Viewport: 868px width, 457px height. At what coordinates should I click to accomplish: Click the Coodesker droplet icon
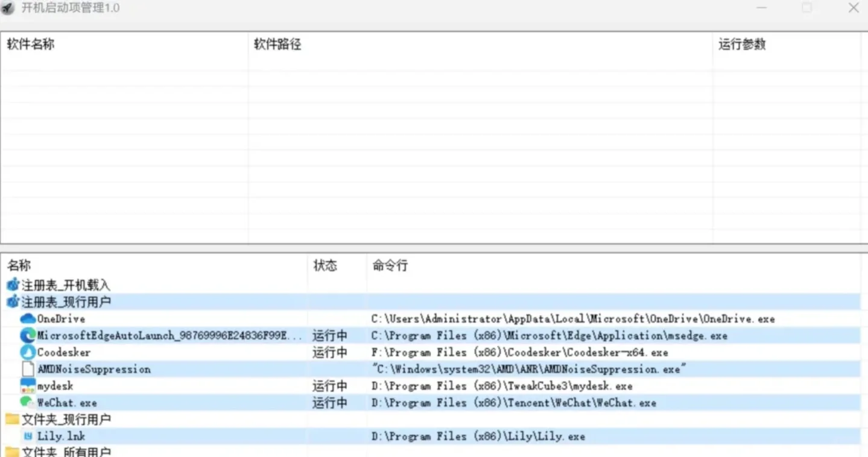point(28,352)
